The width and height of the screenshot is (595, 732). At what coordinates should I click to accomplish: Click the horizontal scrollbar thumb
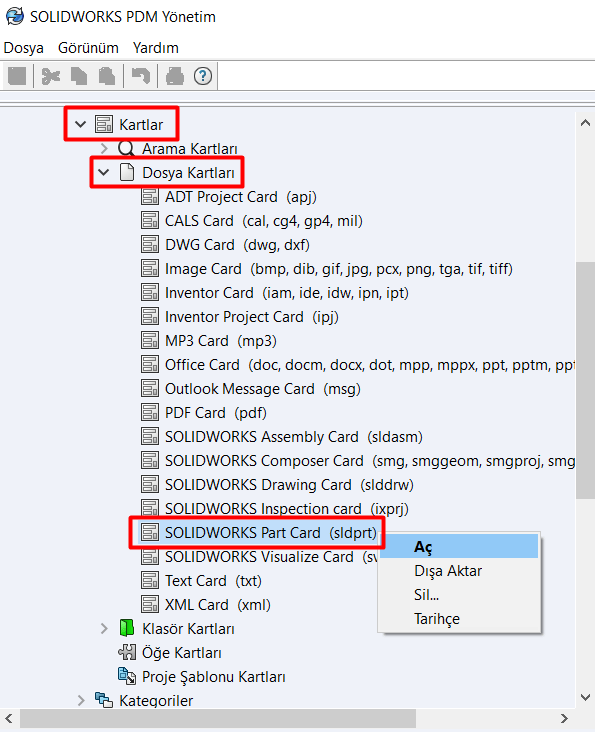click(217, 718)
